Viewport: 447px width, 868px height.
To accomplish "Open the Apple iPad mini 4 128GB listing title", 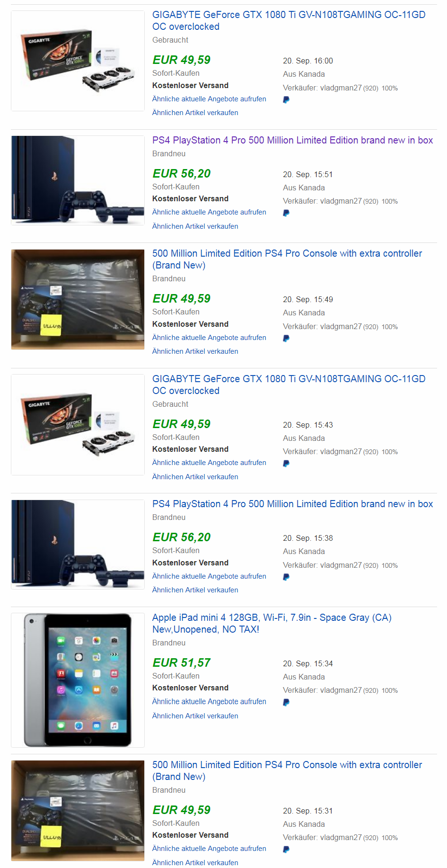I will coord(272,623).
